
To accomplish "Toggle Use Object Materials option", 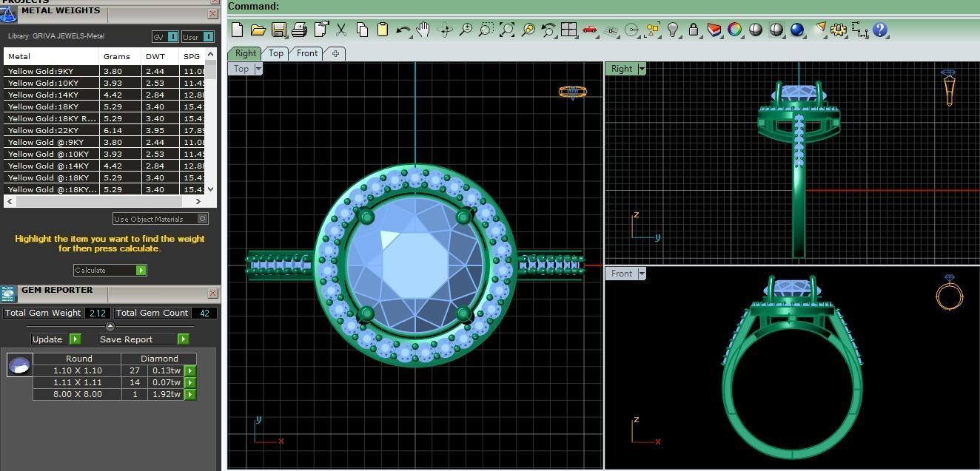I will 160,219.
